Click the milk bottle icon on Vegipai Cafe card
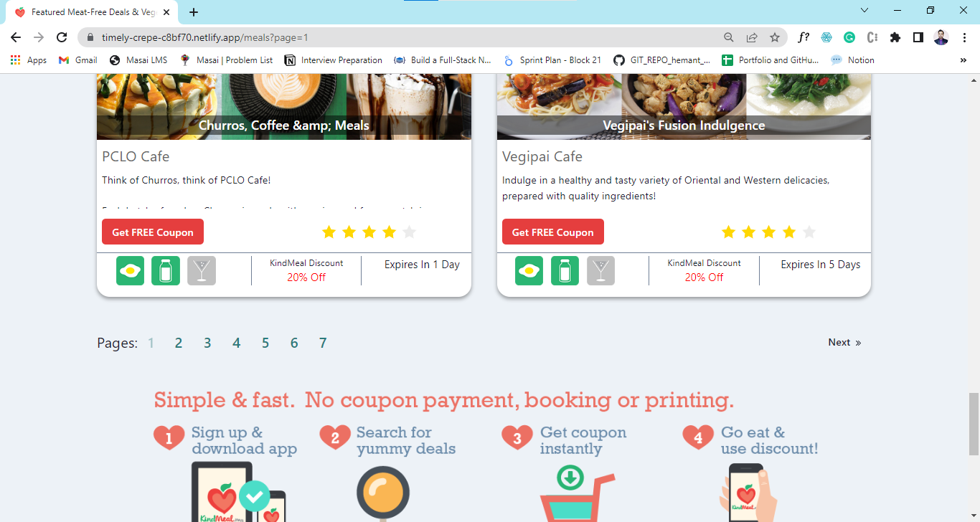The image size is (980, 522). point(565,271)
